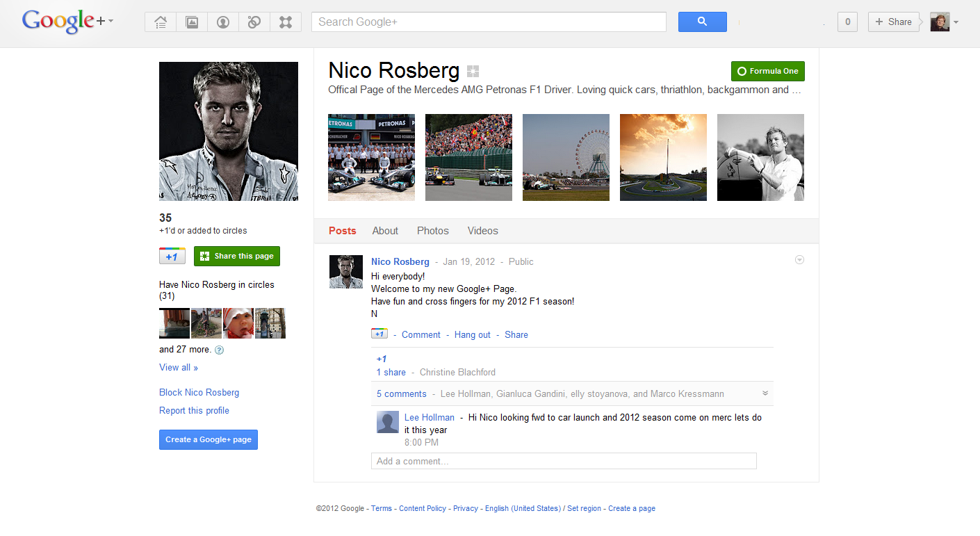The width and height of the screenshot is (980, 536).
Task: Click the Add a comment field
Action: 563,461
